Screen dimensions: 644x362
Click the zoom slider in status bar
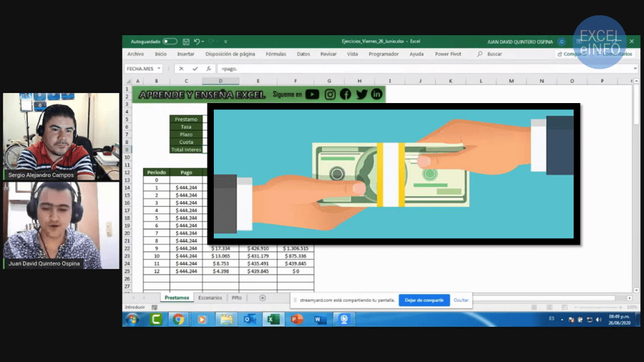click(598, 307)
